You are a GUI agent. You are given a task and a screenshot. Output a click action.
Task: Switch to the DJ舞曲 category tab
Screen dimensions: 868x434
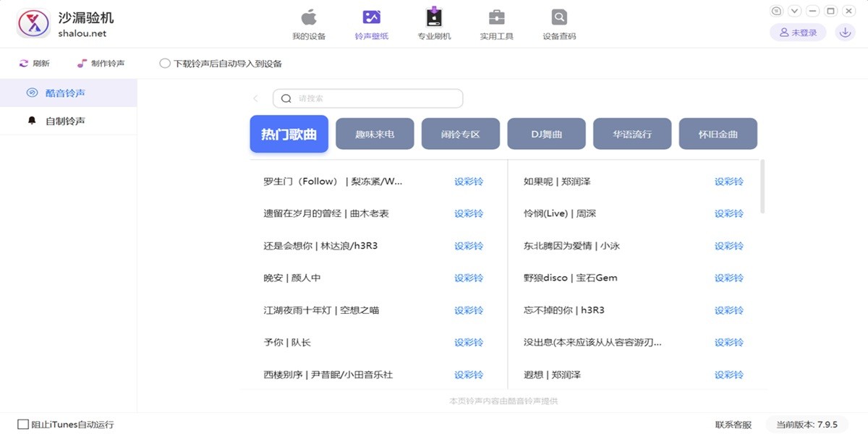pos(546,133)
